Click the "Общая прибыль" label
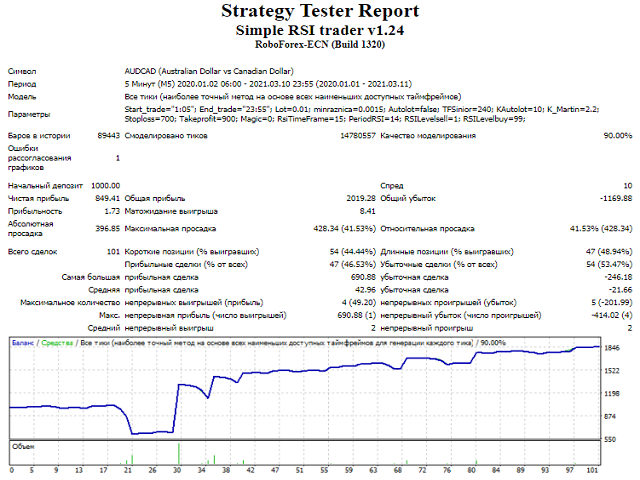The height and width of the screenshot is (480, 640). [155, 199]
